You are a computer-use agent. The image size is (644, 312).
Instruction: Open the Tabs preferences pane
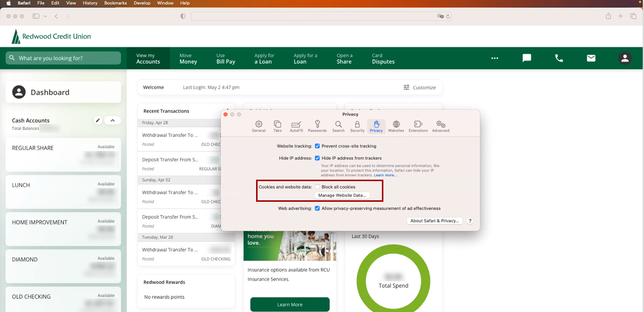pos(277,126)
